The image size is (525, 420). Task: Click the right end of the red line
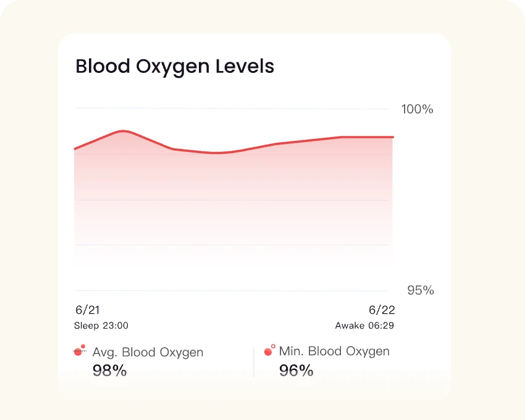393,137
